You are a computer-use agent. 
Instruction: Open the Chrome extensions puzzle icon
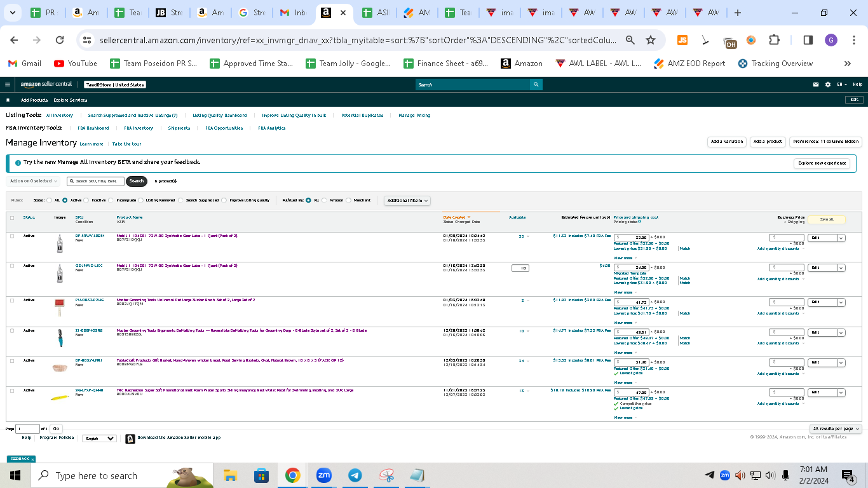coord(774,40)
